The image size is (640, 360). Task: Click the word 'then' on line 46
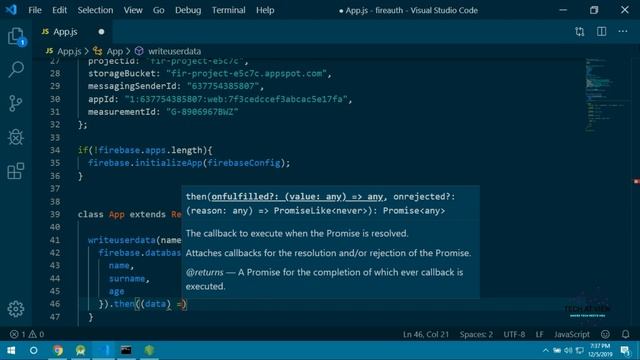[x=124, y=304]
